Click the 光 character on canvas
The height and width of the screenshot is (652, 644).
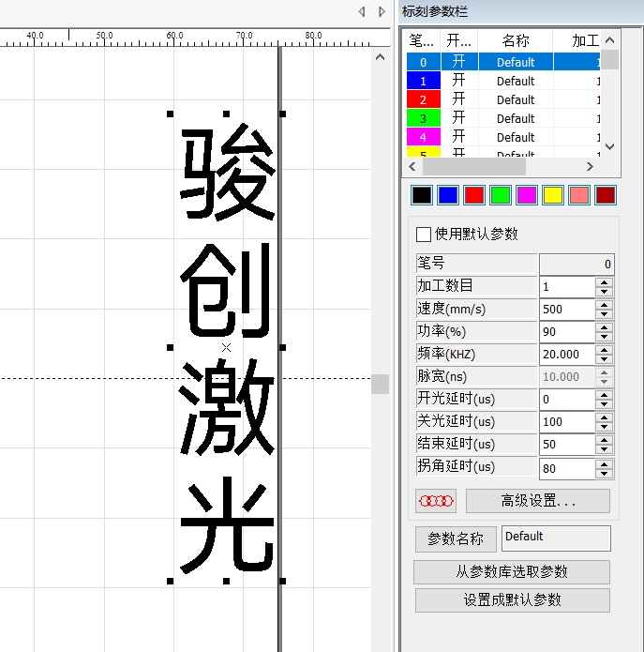tap(227, 525)
